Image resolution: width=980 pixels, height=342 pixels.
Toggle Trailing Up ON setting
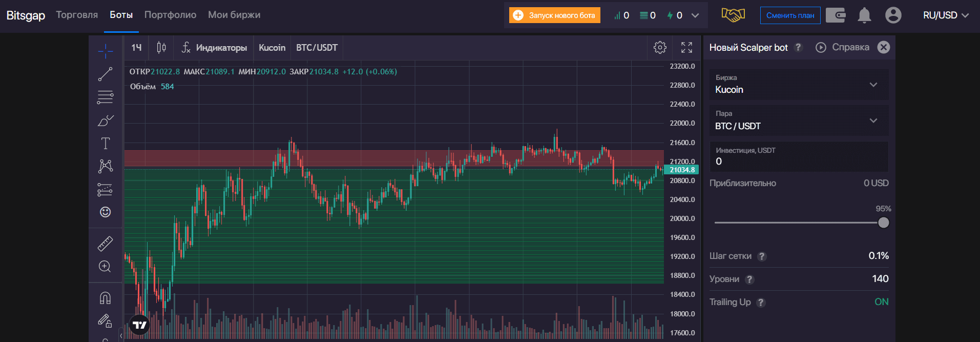pyautogui.click(x=882, y=302)
